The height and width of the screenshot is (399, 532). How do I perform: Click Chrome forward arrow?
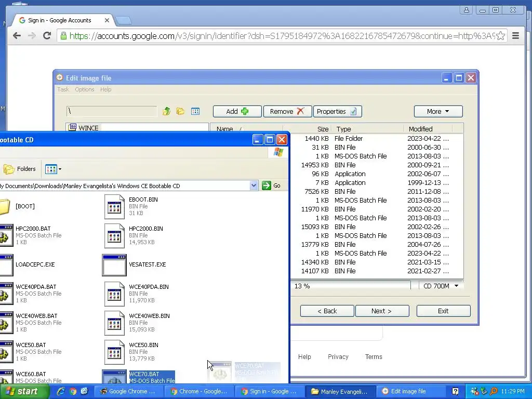32,36
